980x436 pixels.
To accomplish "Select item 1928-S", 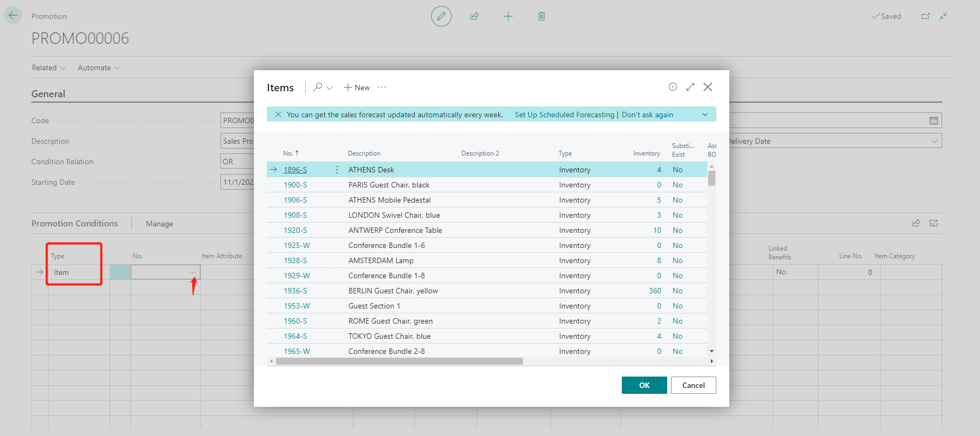I will 295,260.
